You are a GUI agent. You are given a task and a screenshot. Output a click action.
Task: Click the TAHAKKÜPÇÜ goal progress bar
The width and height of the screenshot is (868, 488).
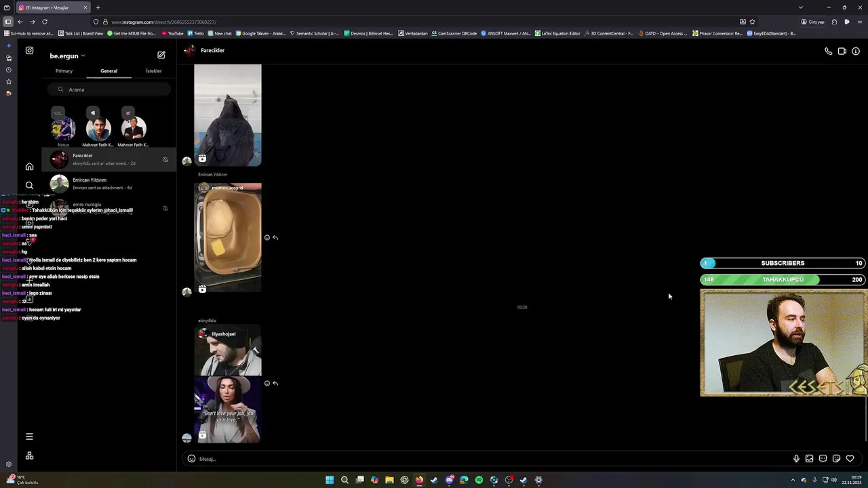click(783, 280)
